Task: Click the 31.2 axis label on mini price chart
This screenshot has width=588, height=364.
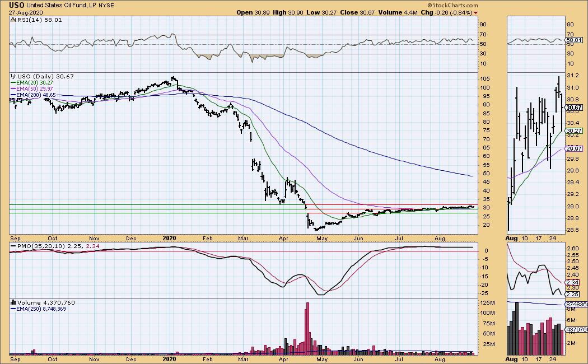Action: (573, 76)
